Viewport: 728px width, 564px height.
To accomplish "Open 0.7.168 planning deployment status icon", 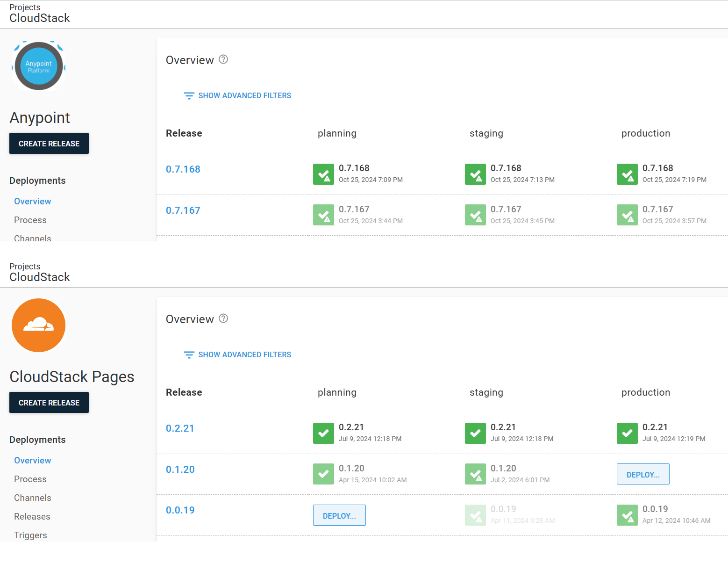I will click(323, 174).
